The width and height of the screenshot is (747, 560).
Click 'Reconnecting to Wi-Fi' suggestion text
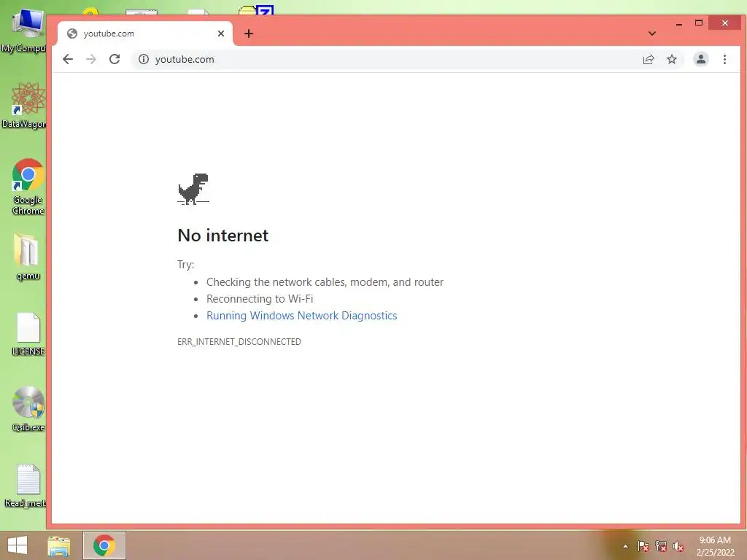pyautogui.click(x=260, y=298)
